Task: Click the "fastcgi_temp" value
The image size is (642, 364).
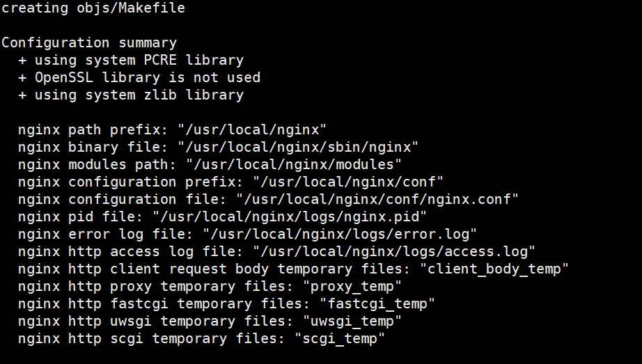Action: click(377, 304)
